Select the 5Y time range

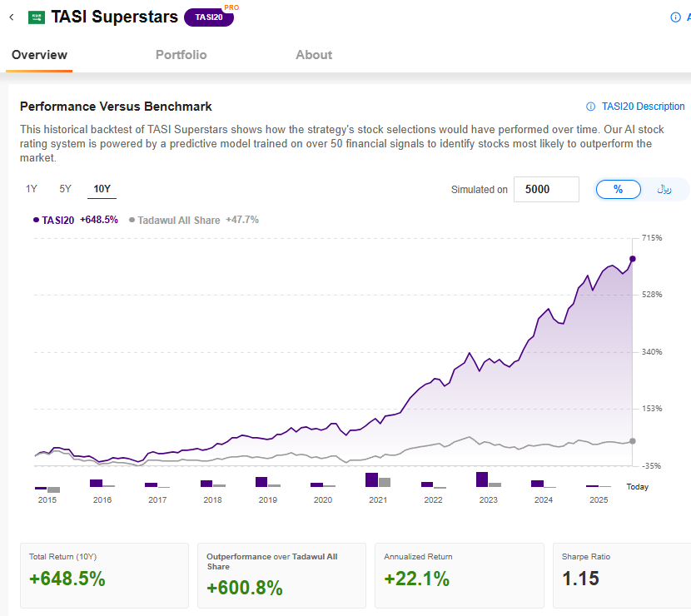[65, 189]
